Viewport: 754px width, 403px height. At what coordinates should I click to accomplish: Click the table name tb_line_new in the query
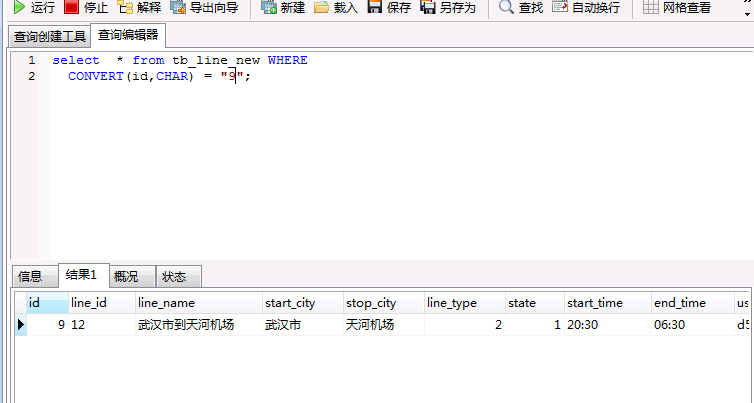coord(216,61)
